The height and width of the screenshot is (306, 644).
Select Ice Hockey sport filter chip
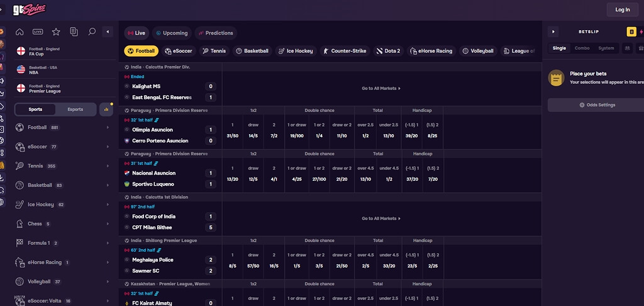296,51
